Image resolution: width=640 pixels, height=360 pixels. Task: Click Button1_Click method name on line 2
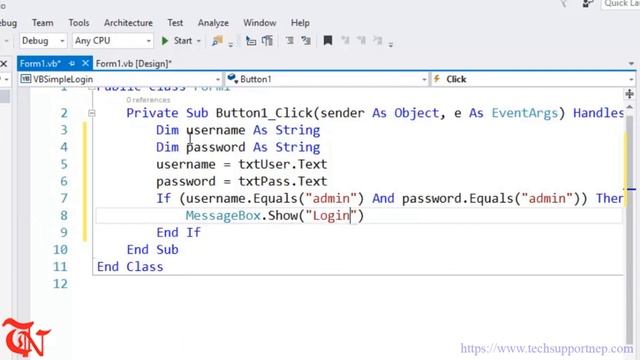tap(264, 113)
